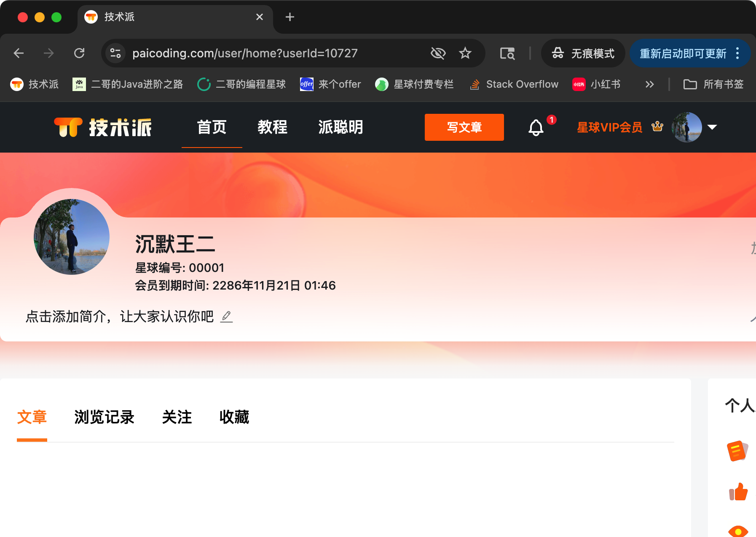Screen dimensions: 756x537
Task: Open the site information icon in address bar
Action: point(115,53)
